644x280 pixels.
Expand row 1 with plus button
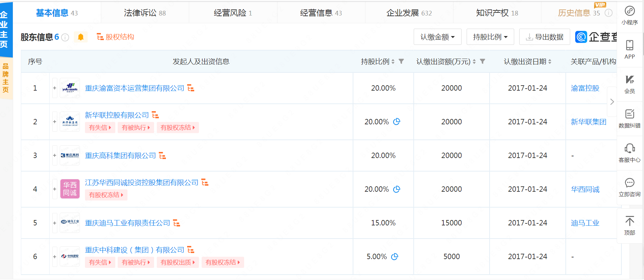point(55,88)
